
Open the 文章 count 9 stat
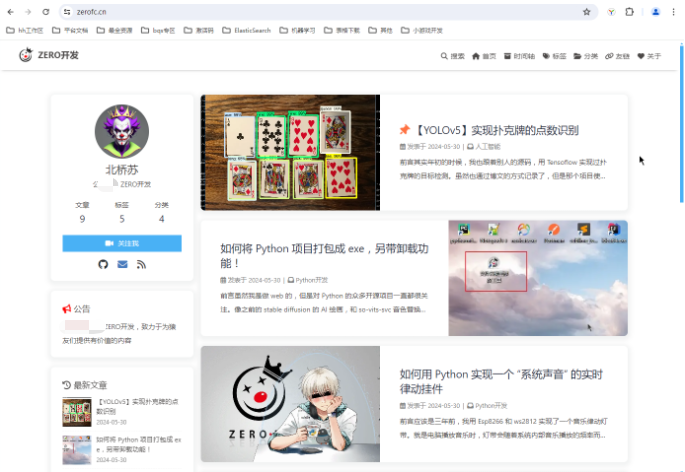click(x=82, y=212)
